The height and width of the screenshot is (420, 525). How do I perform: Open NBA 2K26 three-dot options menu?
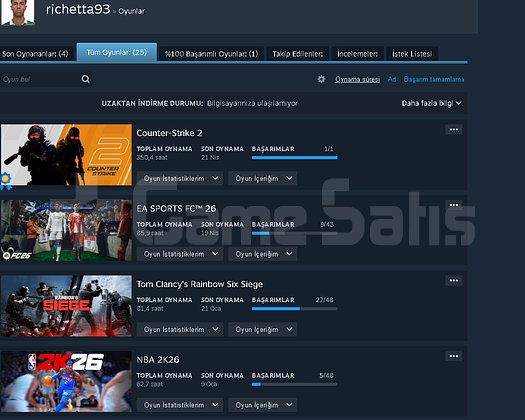(x=454, y=356)
